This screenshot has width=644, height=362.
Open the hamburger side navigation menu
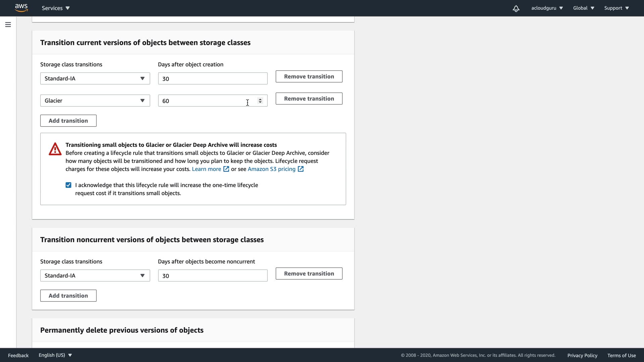[8, 24]
